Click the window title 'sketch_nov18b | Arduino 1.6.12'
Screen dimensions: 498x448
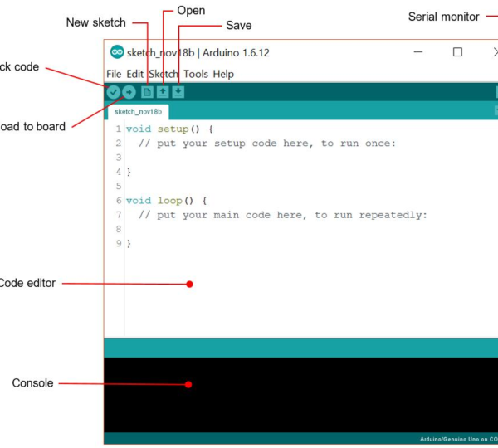click(x=198, y=53)
